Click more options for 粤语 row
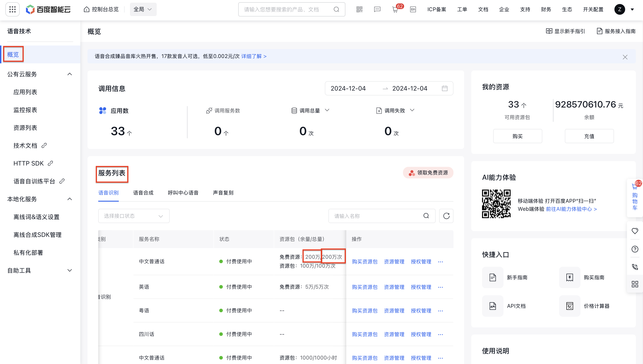Viewport: 643px width, 364px height. click(x=440, y=311)
